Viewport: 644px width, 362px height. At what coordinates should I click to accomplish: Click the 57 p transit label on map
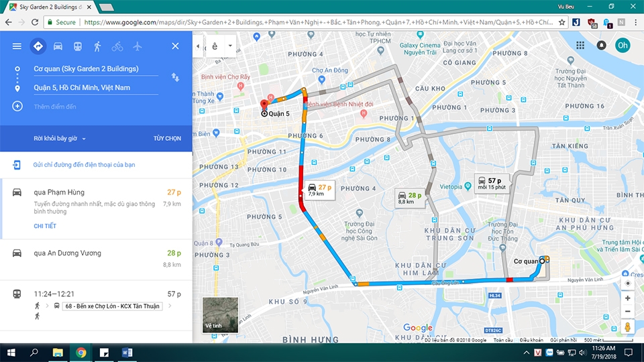tap(492, 184)
